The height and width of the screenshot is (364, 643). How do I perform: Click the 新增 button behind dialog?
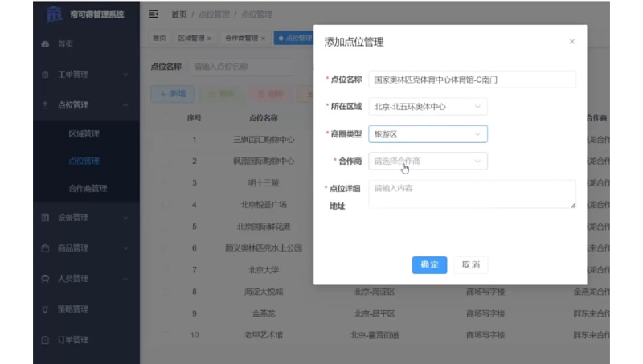coord(172,94)
